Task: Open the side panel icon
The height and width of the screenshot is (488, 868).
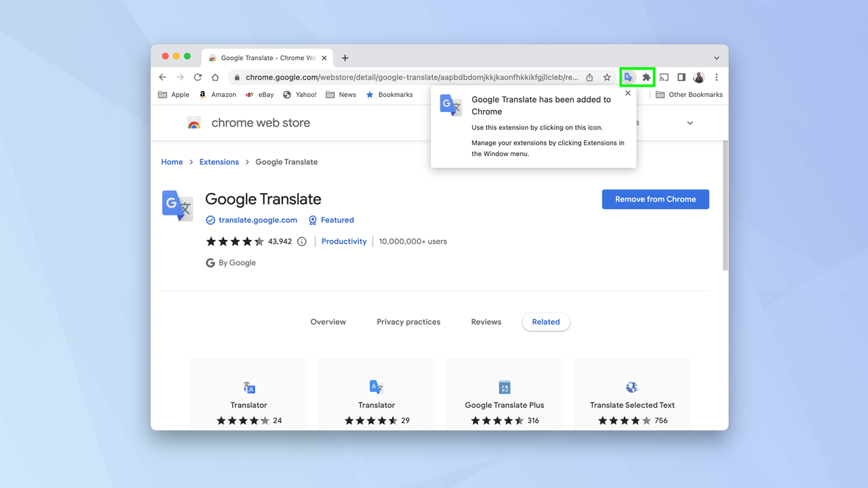Action: pyautogui.click(x=681, y=77)
